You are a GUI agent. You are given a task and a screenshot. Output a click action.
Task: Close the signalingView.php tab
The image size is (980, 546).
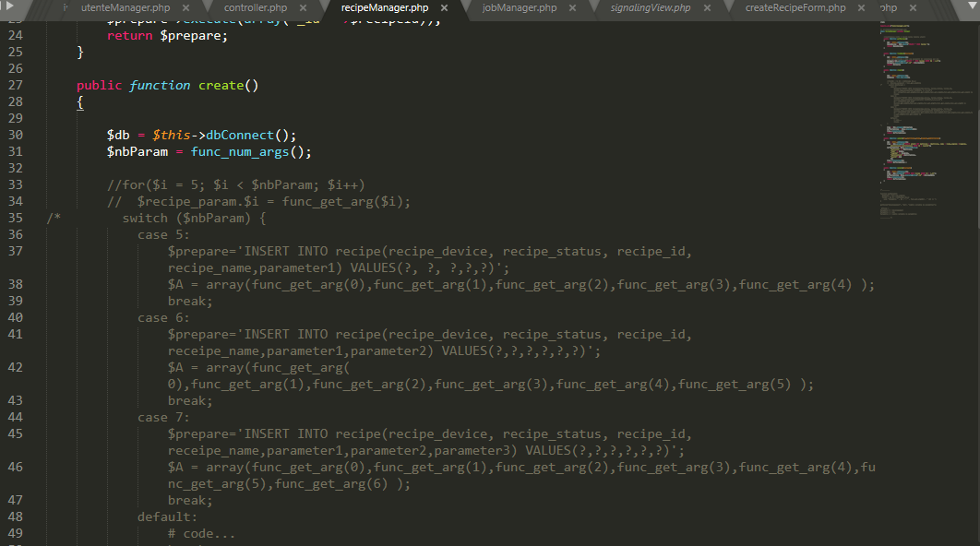pyautogui.click(x=707, y=7)
